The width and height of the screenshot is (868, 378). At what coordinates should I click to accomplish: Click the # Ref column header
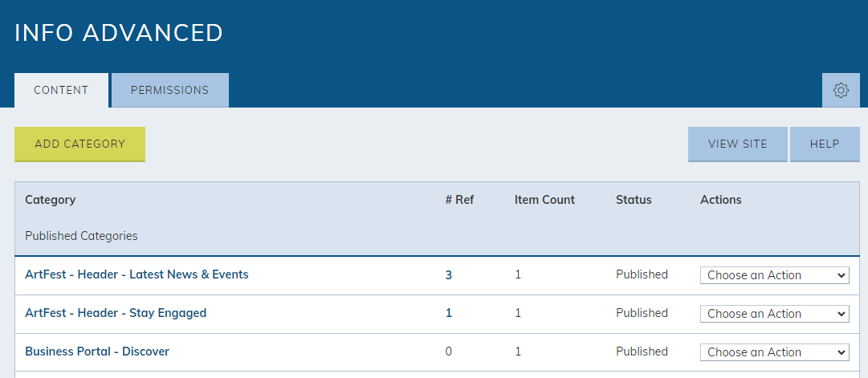459,200
